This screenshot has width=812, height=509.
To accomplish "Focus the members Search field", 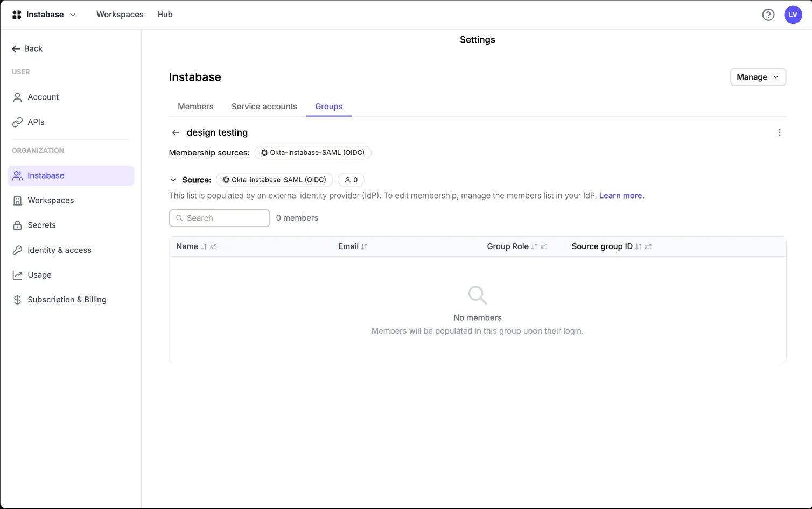I will coord(220,218).
